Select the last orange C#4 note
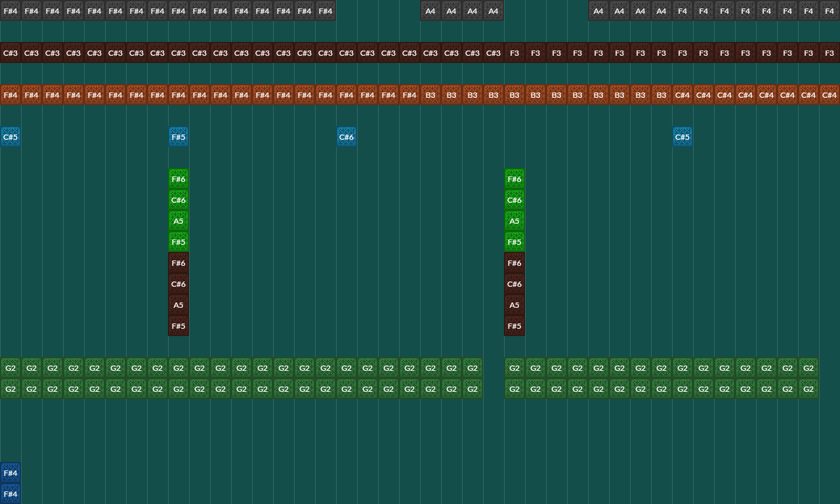Image resolution: width=840 pixels, height=504 pixels. 829,95
